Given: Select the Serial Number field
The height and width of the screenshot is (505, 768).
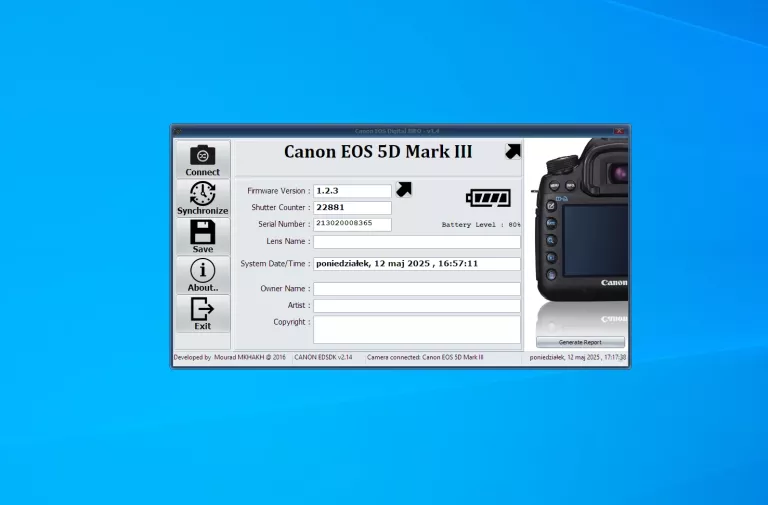Looking at the screenshot, I should (x=353, y=224).
